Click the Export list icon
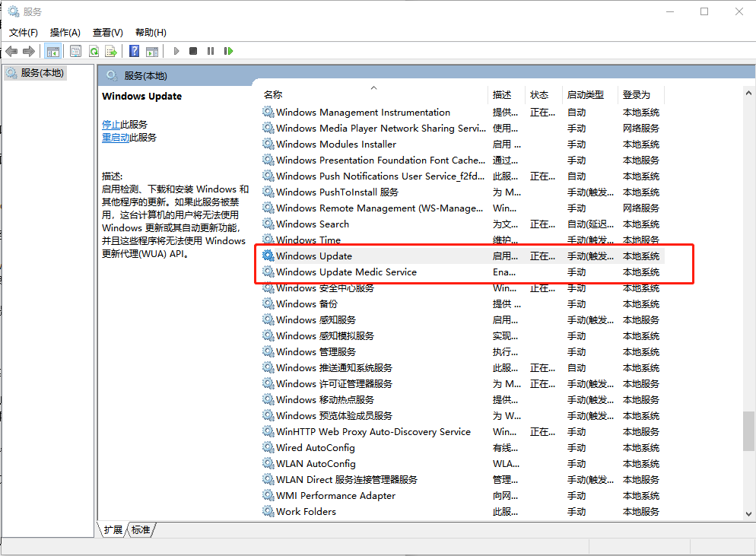This screenshot has width=756, height=556. 110,51
